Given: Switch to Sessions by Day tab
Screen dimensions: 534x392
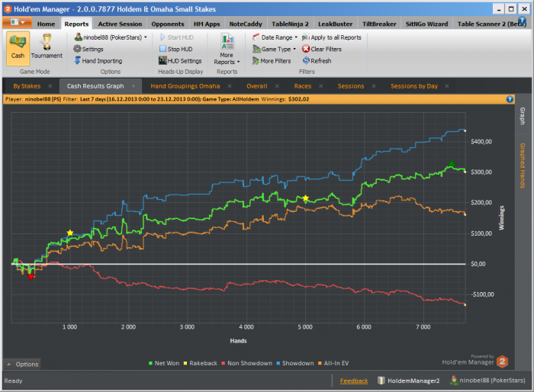Looking at the screenshot, I should tap(414, 86).
